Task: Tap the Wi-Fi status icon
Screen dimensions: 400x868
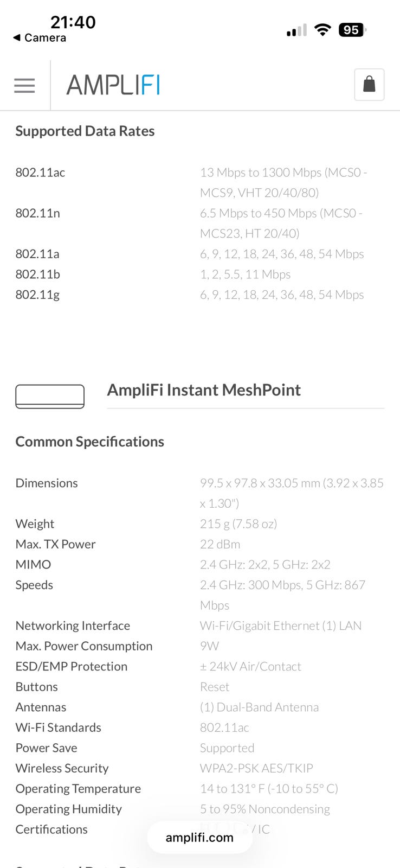Action: [322, 30]
